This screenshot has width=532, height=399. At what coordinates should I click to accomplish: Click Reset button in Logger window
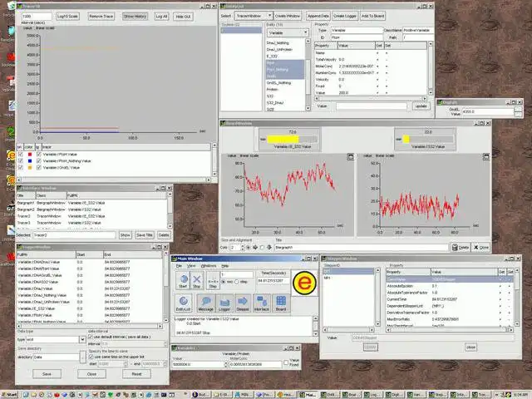coord(136,374)
